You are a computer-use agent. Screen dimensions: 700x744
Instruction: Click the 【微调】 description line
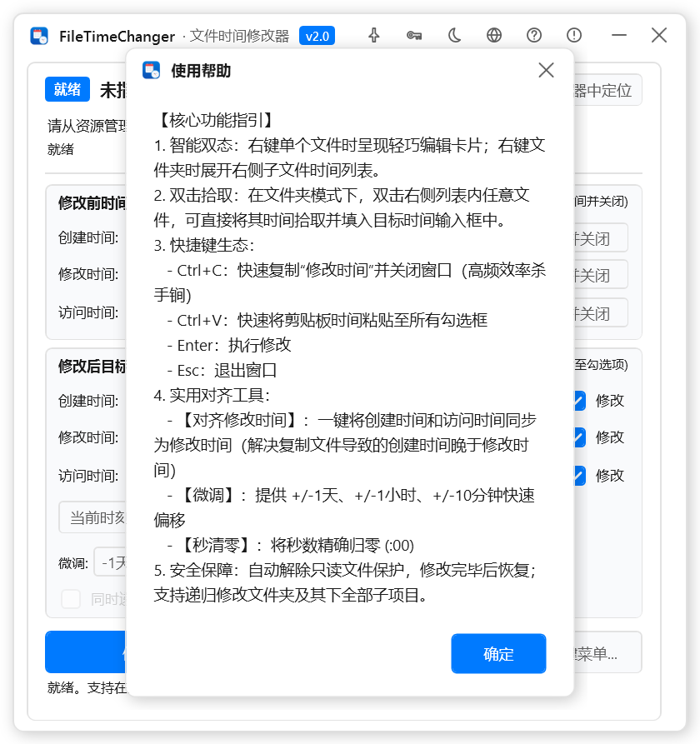point(344,507)
